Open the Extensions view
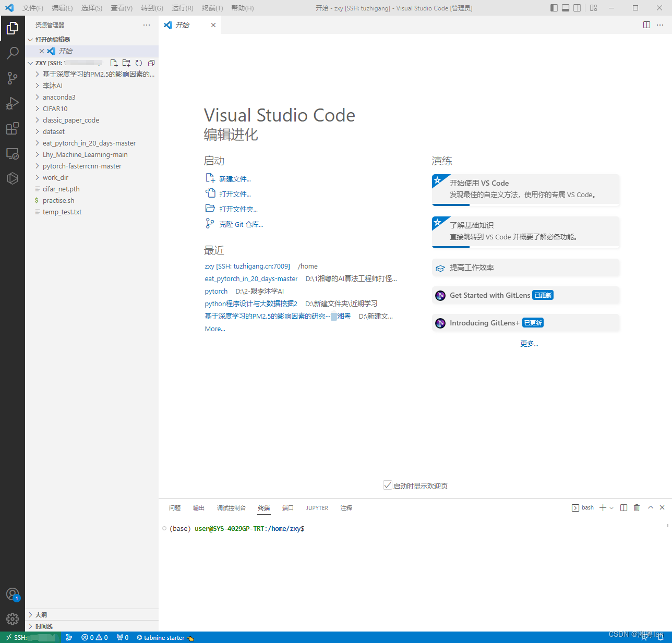This screenshot has height=643, width=672. click(x=13, y=128)
